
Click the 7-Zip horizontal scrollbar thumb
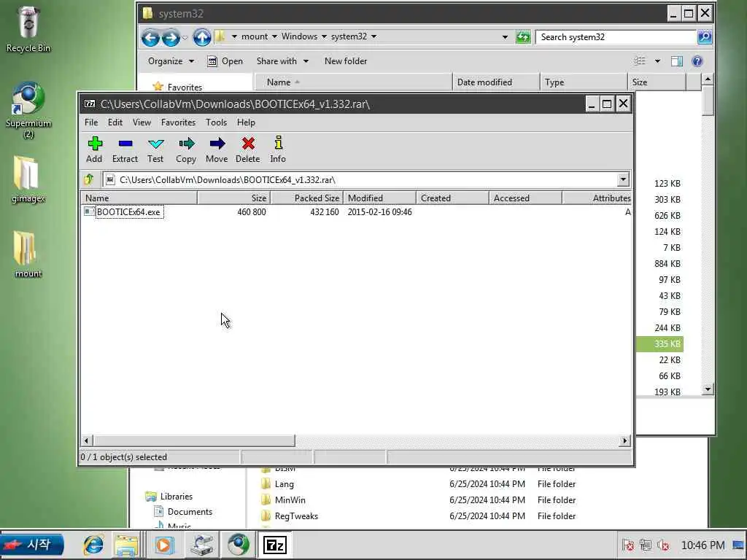pos(194,440)
